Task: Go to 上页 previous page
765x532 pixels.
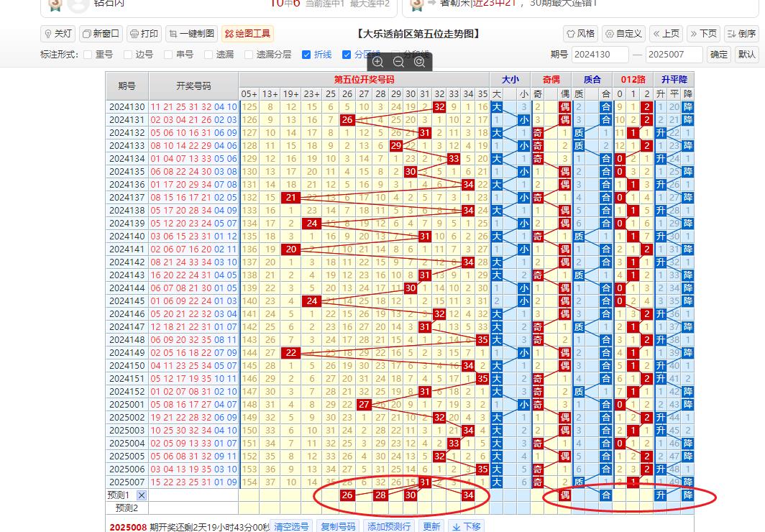Action: (x=666, y=34)
